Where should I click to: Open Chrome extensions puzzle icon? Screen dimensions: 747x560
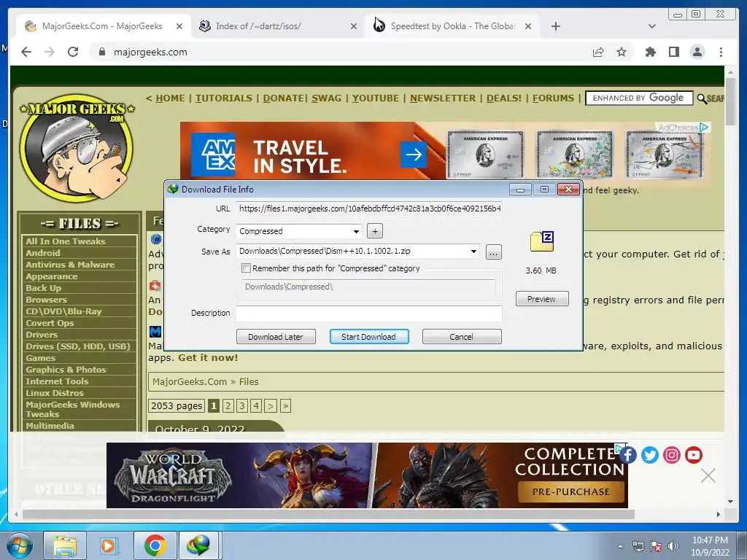coord(650,52)
